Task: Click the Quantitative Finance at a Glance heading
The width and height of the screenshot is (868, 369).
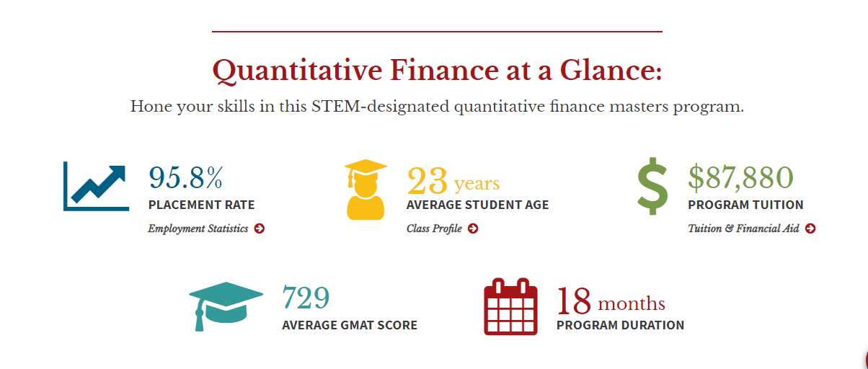Action: pos(437,71)
